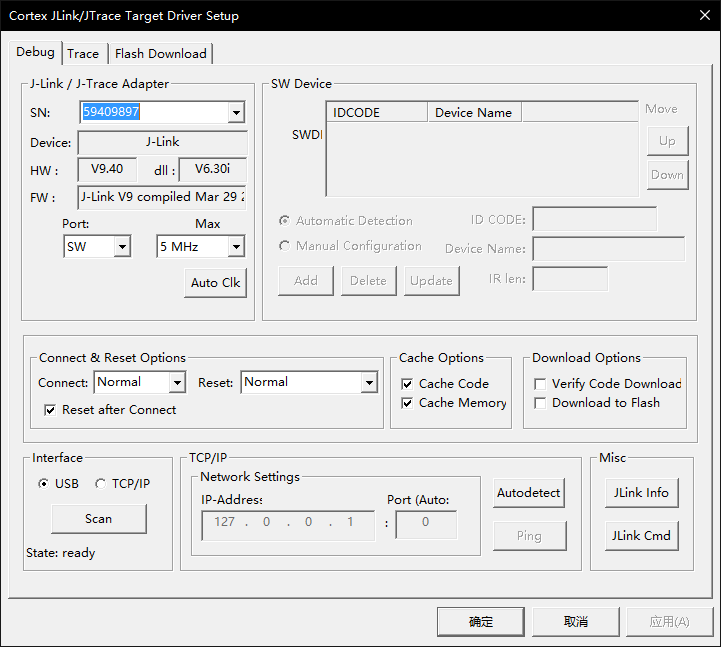Click the Port (Auto) field
The height and width of the screenshot is (647, 721).
tap(426, 524)
